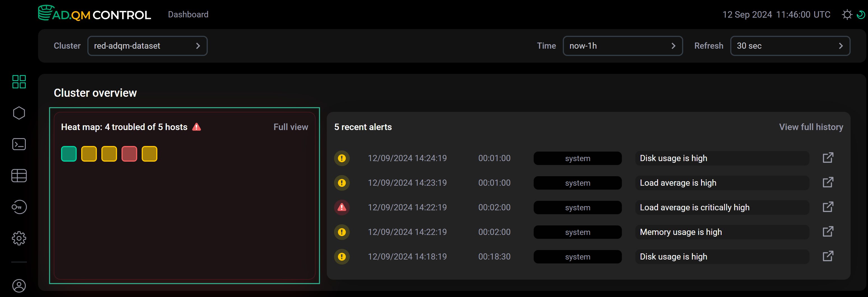The image size is (868, 297).
Task: Open external link for Memory usage is high alert
Action: pyautogui.click(x=828, y=231)
